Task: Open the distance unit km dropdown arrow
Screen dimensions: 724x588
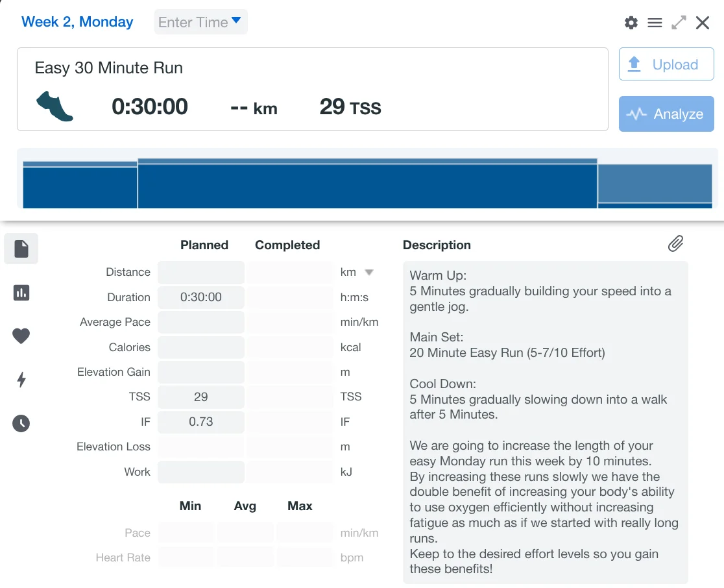Action: 369,273
